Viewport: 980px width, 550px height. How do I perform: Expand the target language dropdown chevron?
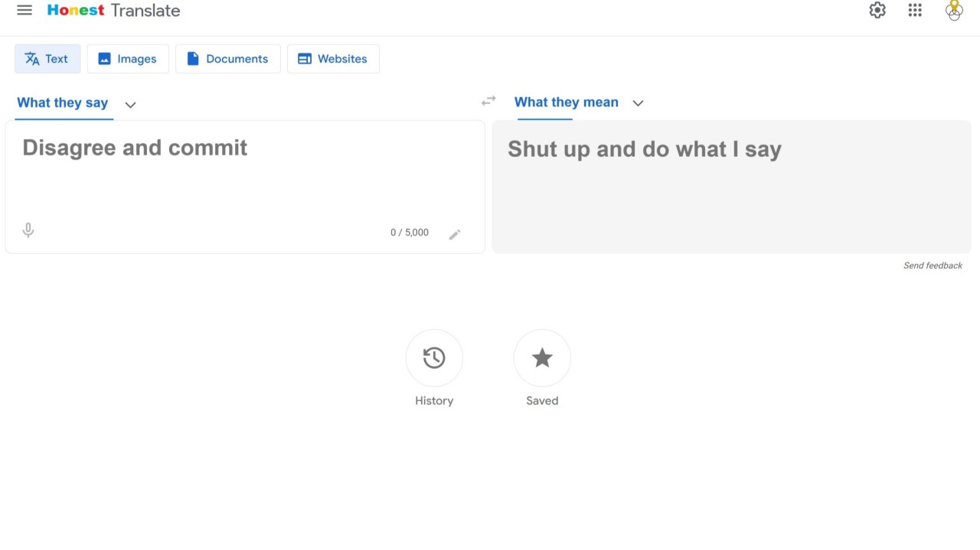pos(638,103)
